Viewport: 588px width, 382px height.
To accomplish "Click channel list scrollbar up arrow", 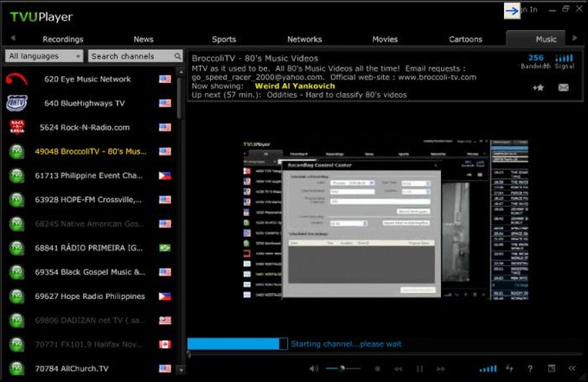I will [x=181, y=72].
